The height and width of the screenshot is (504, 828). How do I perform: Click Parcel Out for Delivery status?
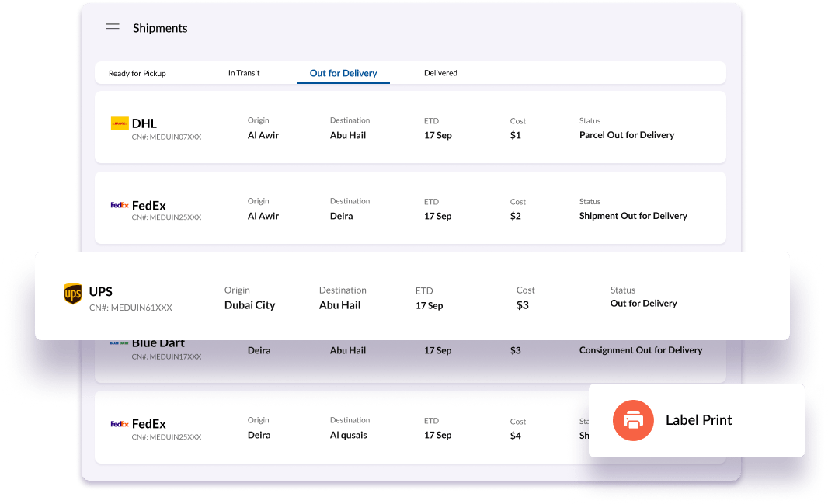[627, 135]
